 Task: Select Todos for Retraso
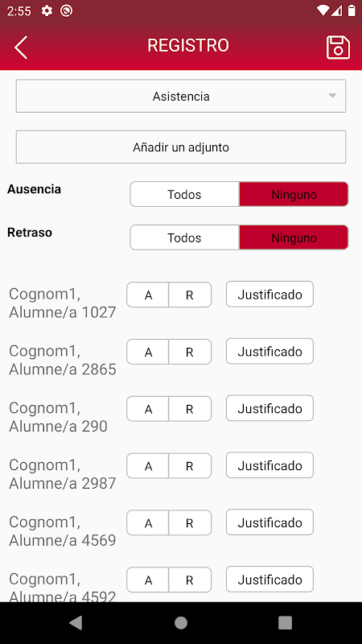[x=185, y=237]
